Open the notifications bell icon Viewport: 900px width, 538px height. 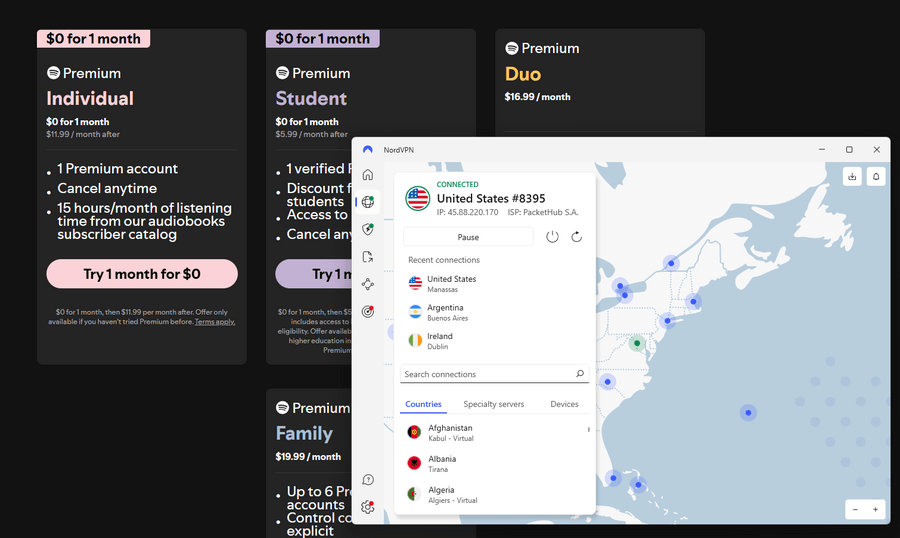[x=876, y=176]
